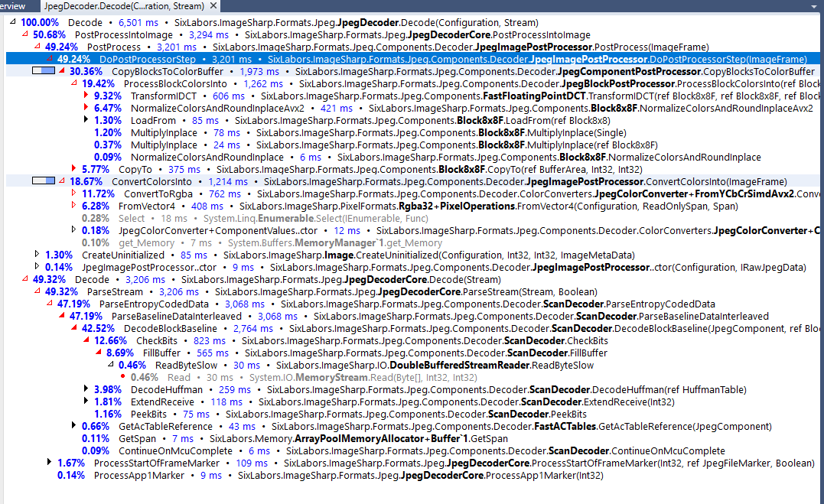Click the 42.52% DecodeBlockBaseline percentage

point(98,328)
